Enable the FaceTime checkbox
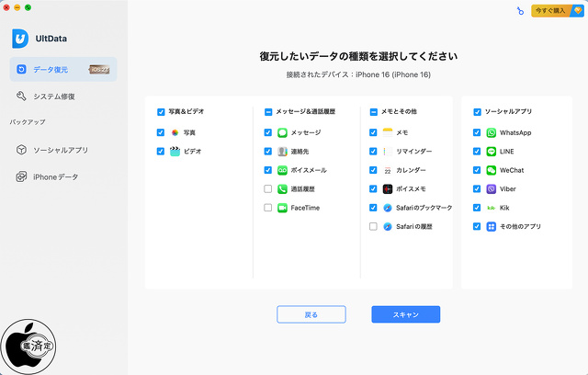Screen dimensions: 588x375 coord(267,208)
